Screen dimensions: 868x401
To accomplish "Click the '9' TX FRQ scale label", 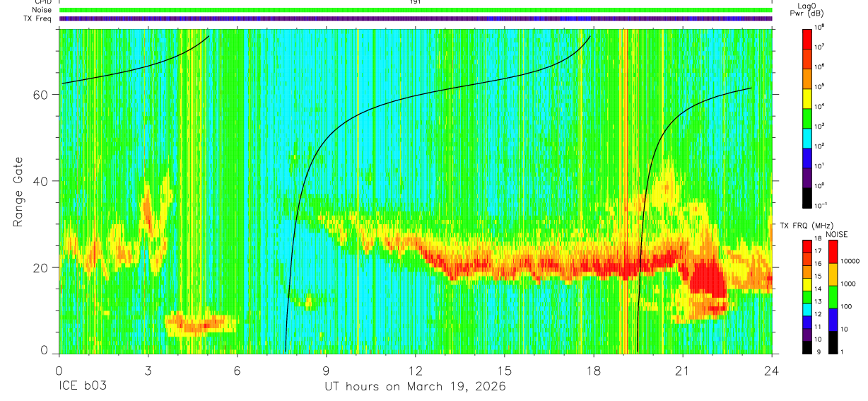I will click(818, 353).
